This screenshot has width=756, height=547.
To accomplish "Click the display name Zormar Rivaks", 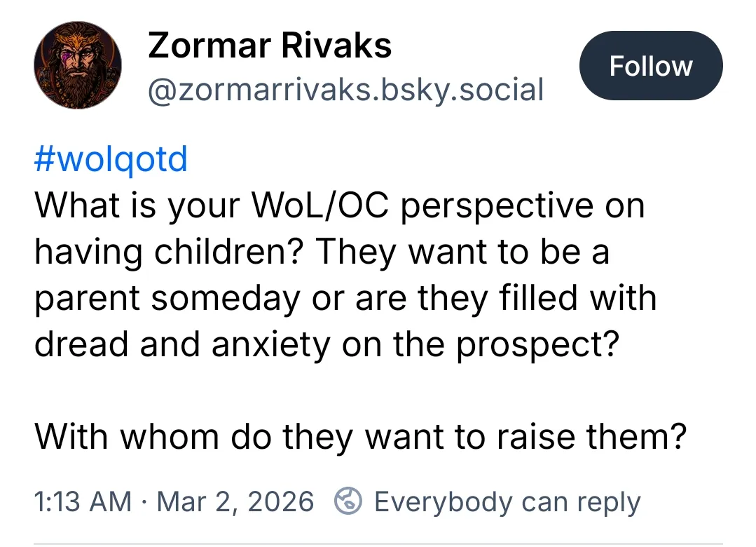I will click(270, 46).
